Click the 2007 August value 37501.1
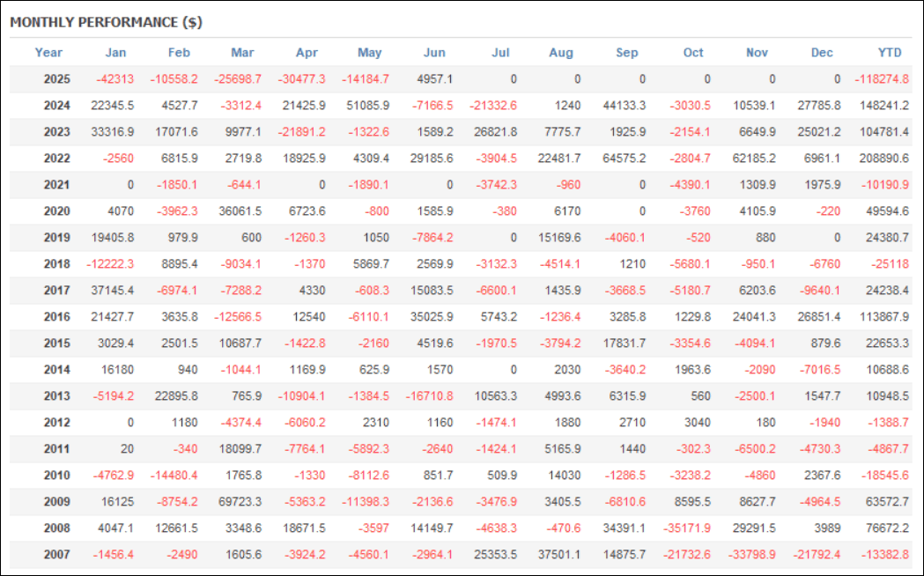Image resolution: width=924 pixels, height=576 pixels. pyautogui.click(x=559, y=554)
